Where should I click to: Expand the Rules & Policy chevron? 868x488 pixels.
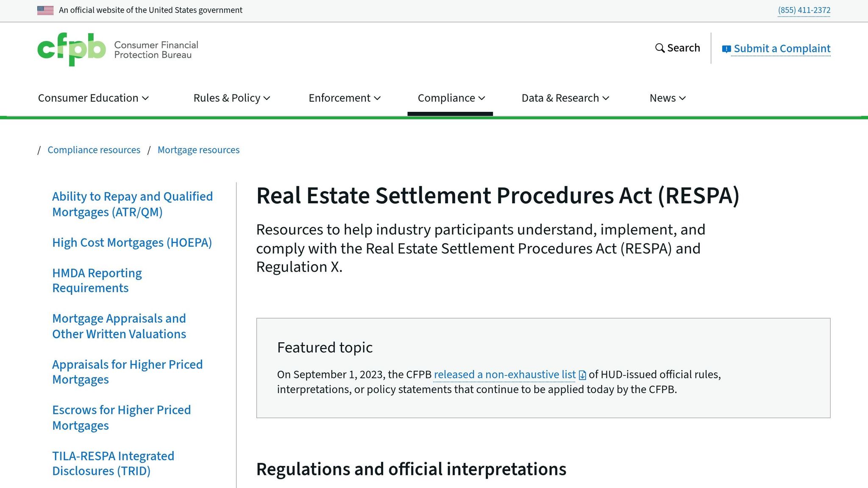click(x=267, y=98)
